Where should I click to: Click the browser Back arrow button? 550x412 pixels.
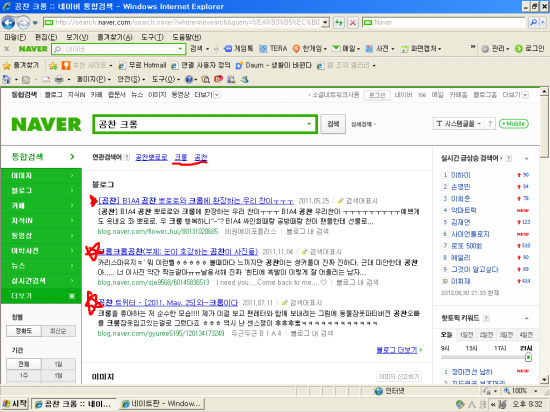point(8,23)
